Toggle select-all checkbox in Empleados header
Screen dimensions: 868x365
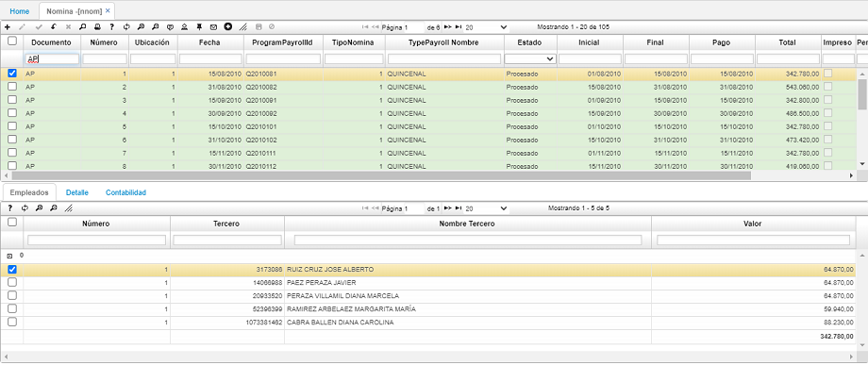tap(12, 223)
